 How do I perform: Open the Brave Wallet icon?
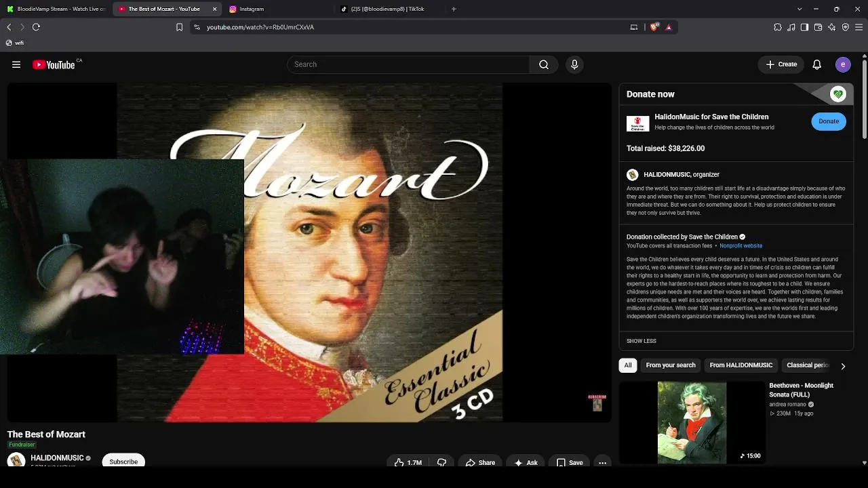818,27
